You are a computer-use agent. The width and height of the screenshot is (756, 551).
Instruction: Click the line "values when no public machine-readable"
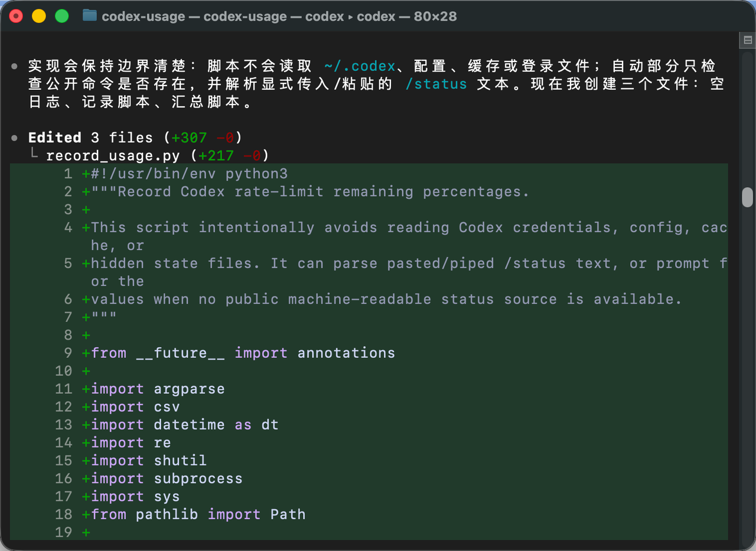click(386, 299)
